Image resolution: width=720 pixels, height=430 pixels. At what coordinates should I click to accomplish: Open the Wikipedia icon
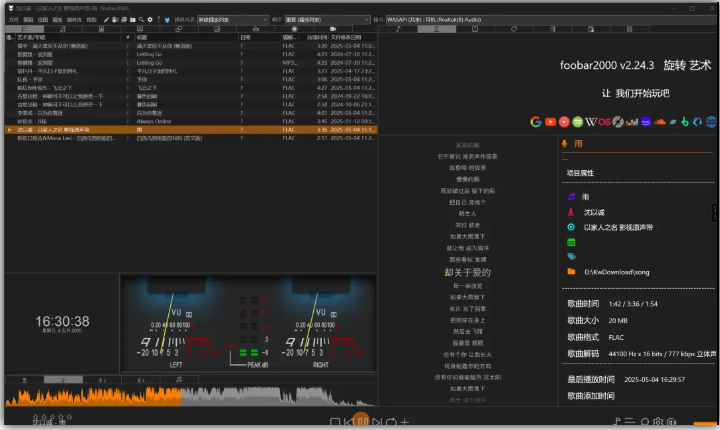tap(591, 122)
